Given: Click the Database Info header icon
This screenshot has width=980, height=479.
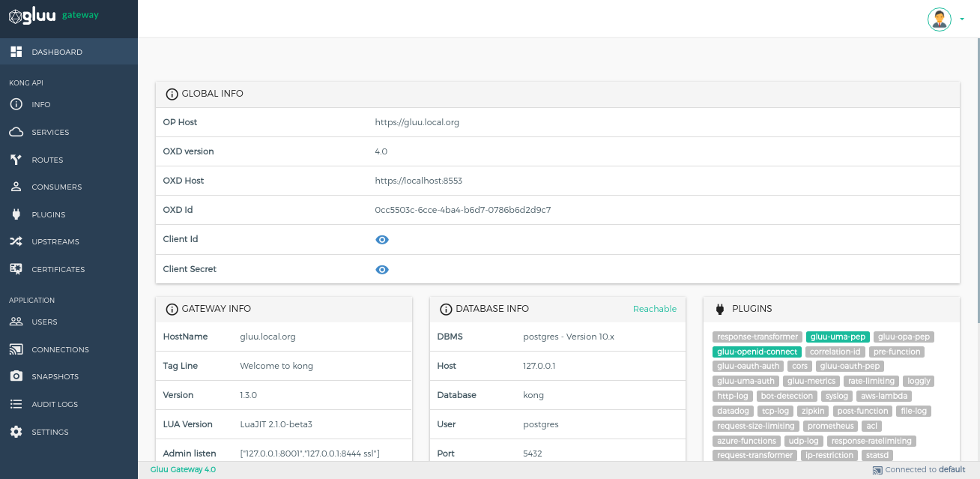Looking at the screenshot, I should (446, 309).
